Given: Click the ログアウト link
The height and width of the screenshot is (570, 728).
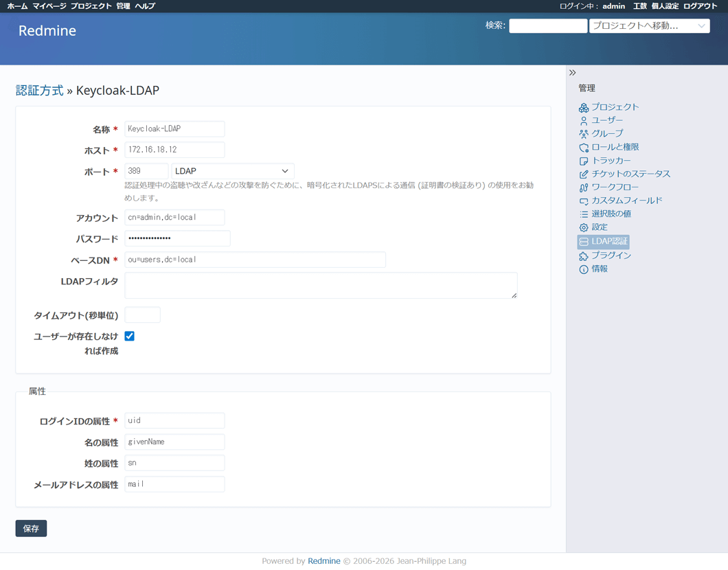Looking at the screenshot, I should [x=700, y=6].
